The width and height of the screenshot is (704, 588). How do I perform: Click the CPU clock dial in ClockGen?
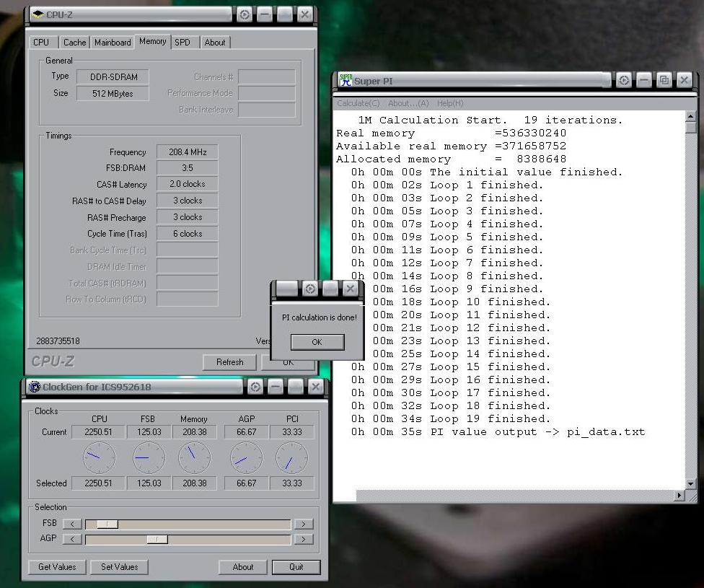point(100,457)
